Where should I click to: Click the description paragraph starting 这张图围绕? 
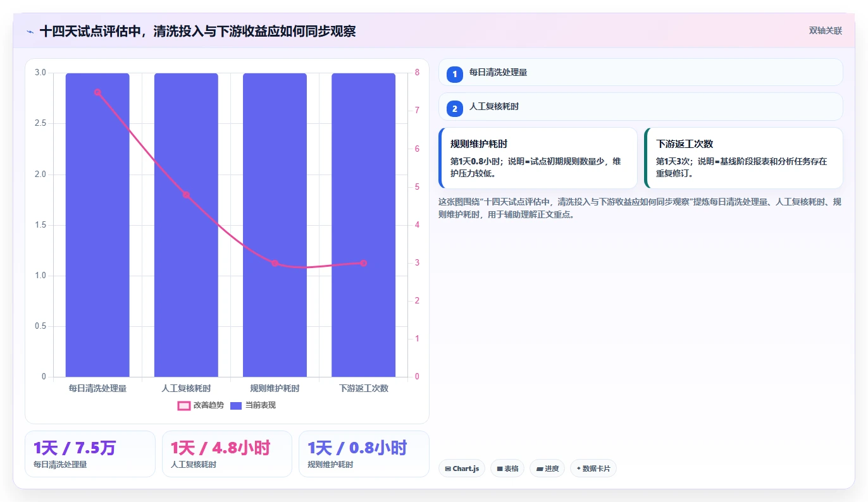tap(640, 208)
